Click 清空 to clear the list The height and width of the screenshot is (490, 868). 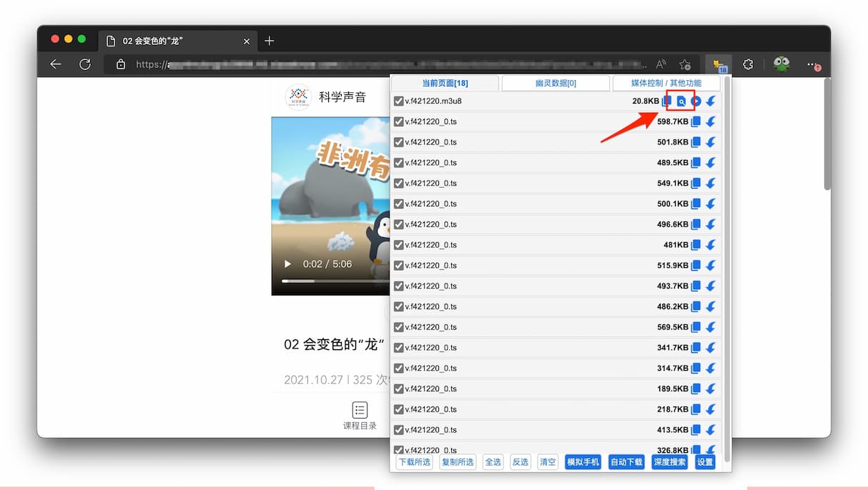[548, 462]
